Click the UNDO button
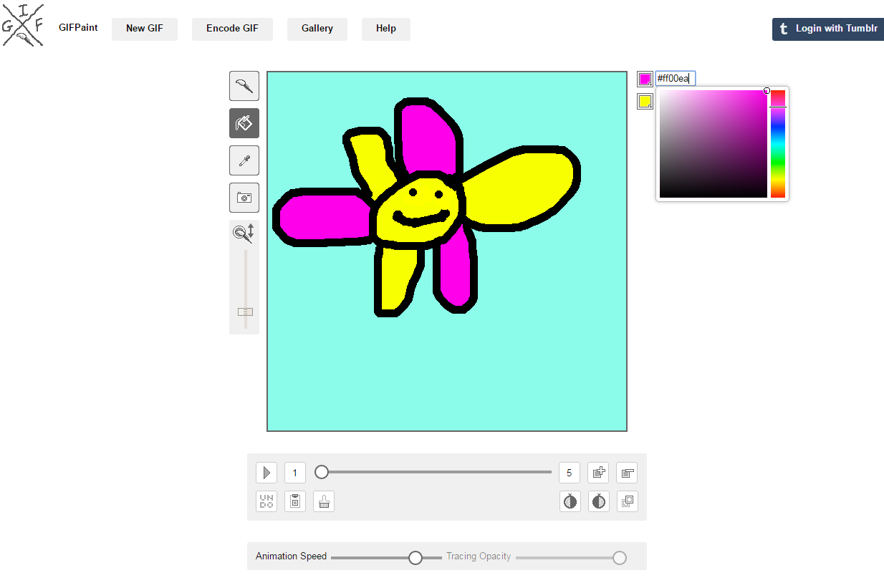884x588 pixels. coord(266,501)
